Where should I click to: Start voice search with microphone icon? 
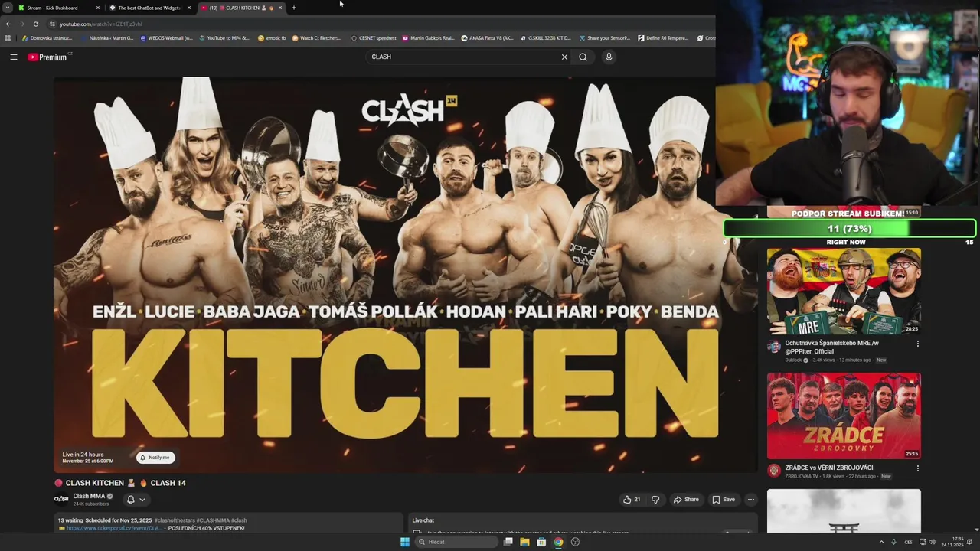[609, 57]
